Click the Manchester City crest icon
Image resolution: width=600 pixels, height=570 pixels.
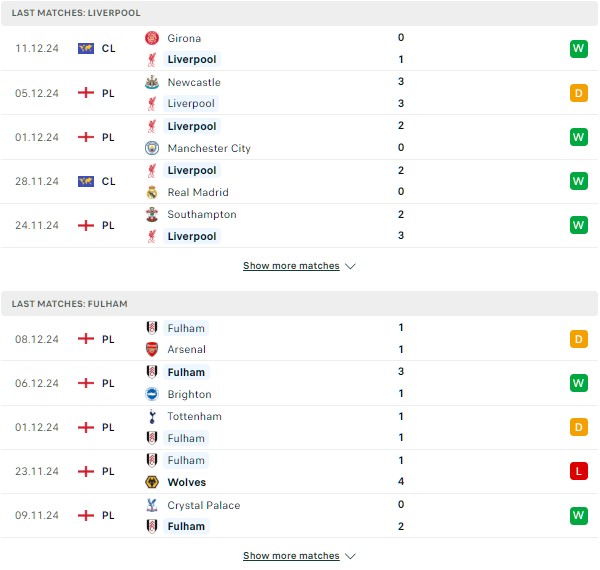[x=152, y=148]
